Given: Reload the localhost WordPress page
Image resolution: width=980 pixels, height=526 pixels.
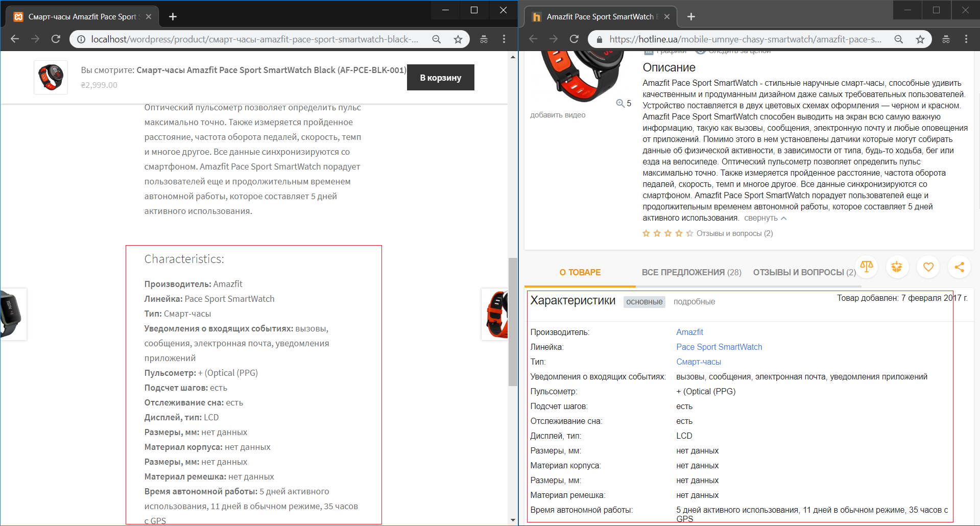Looking at the screenshot, I should tap(56, 39).
